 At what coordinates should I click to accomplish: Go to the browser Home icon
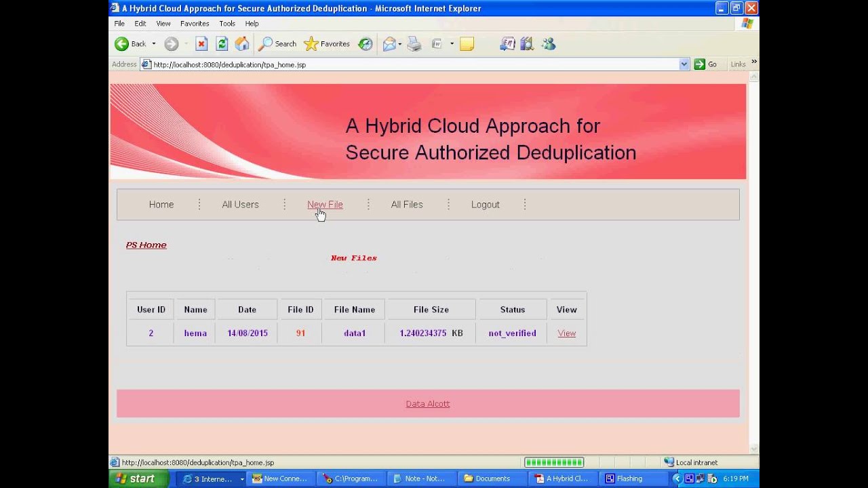242,44
